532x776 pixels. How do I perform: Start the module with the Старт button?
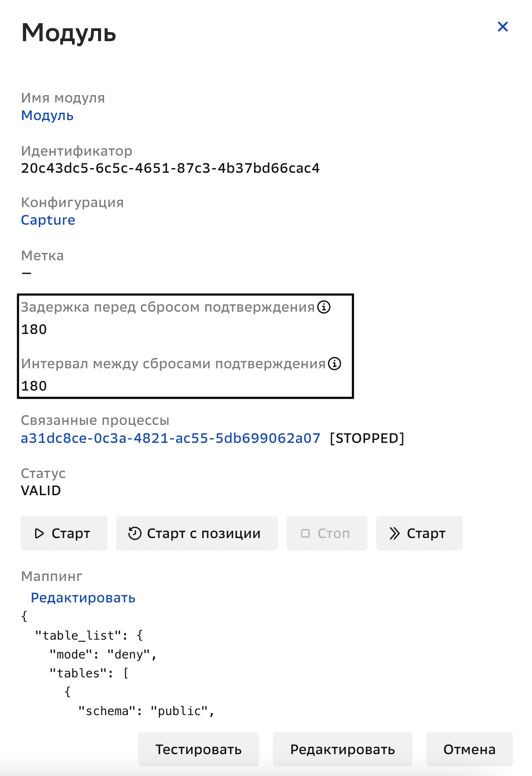pyautogui.click(x=63, y=533)
